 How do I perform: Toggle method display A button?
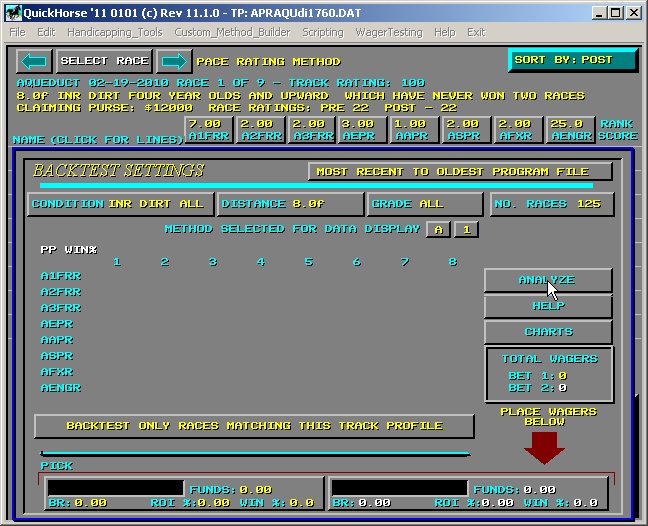[x=438, y=229]
